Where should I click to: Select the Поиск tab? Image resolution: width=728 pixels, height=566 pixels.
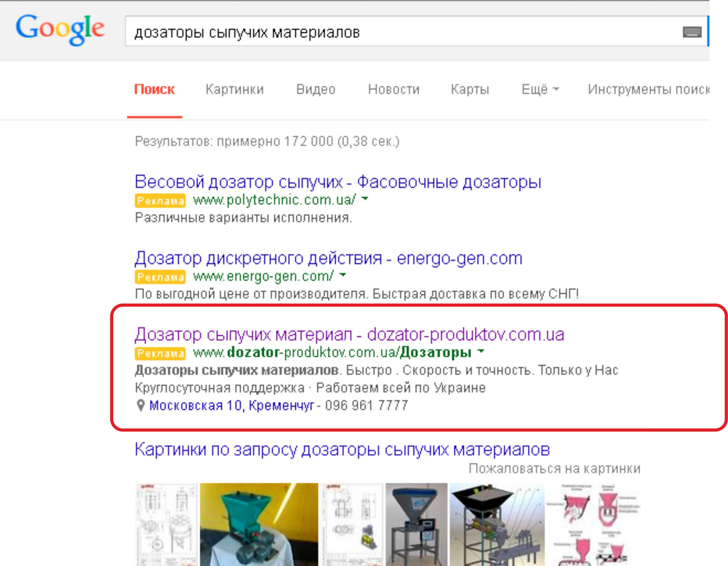click(x=154, y=89)
